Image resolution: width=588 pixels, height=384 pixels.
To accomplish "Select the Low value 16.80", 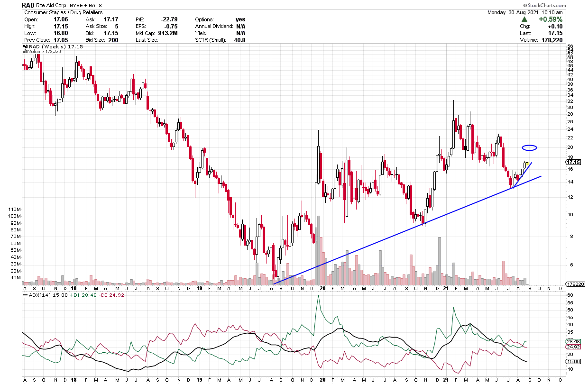I will click(62, 33).
